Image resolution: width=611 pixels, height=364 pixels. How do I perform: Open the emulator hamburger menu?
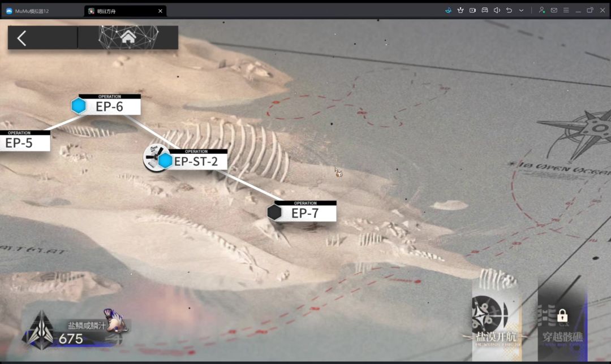tap(566, 11)
